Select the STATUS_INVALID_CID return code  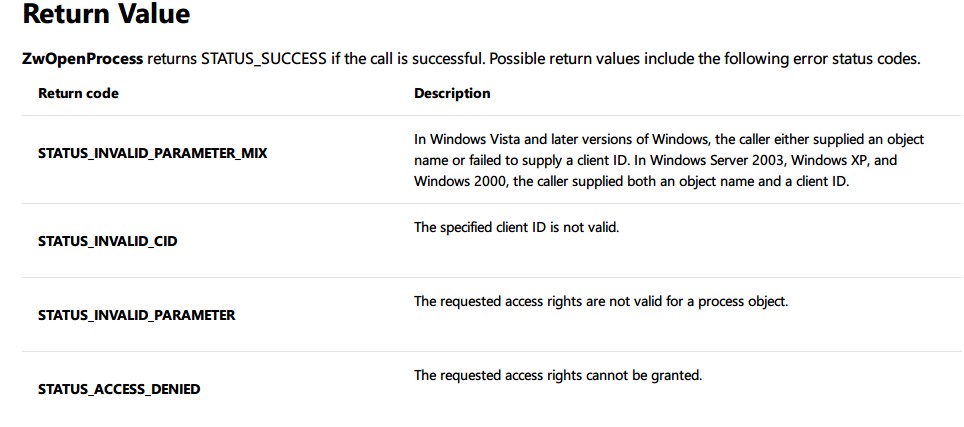(108, 241)
